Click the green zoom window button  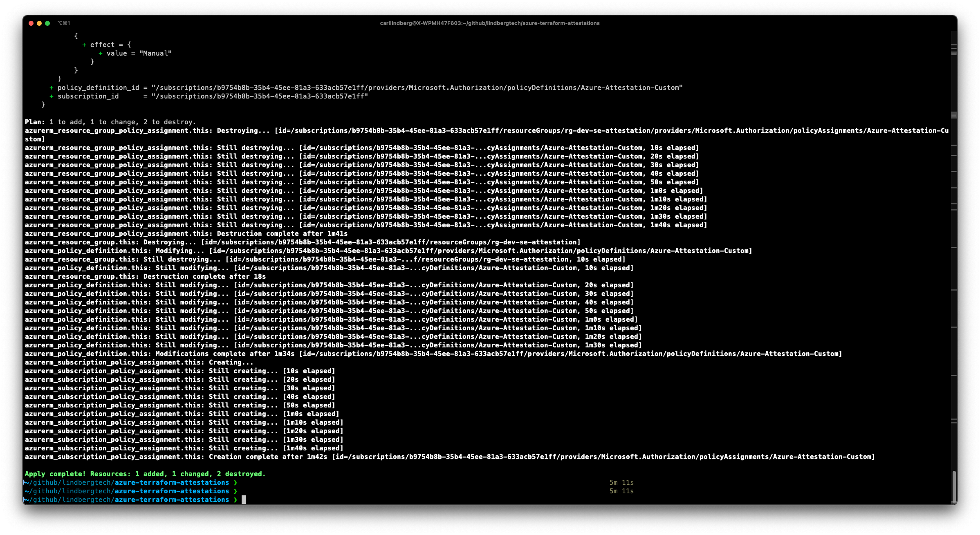[x=47, y=23]
